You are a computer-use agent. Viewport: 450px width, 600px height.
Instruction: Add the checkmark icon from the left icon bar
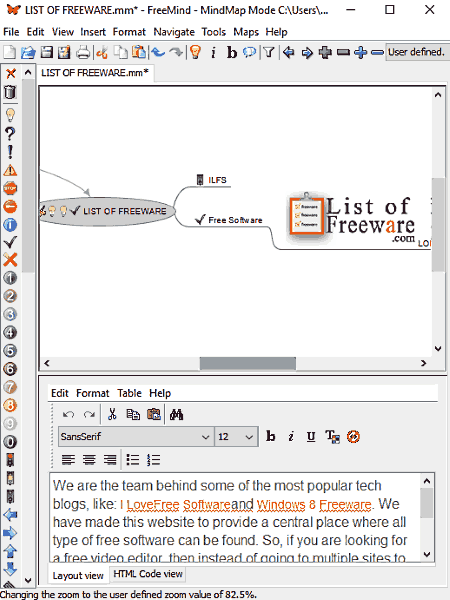click(10, 242)
